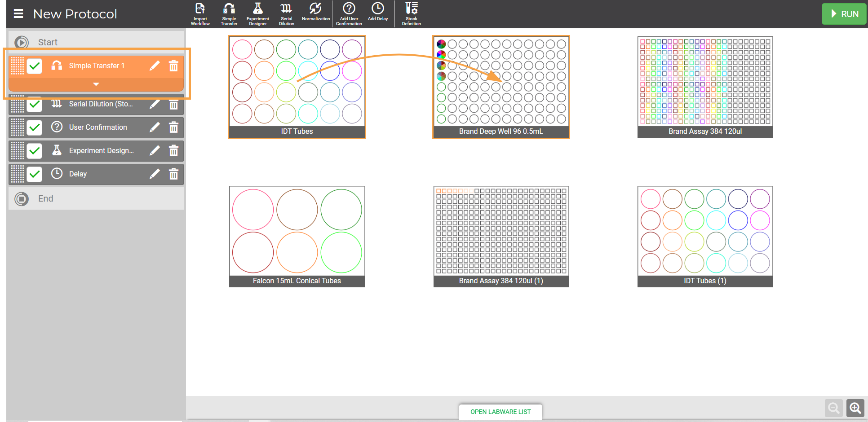
Task: Select the User Confirmation step label
Action: 98,127
